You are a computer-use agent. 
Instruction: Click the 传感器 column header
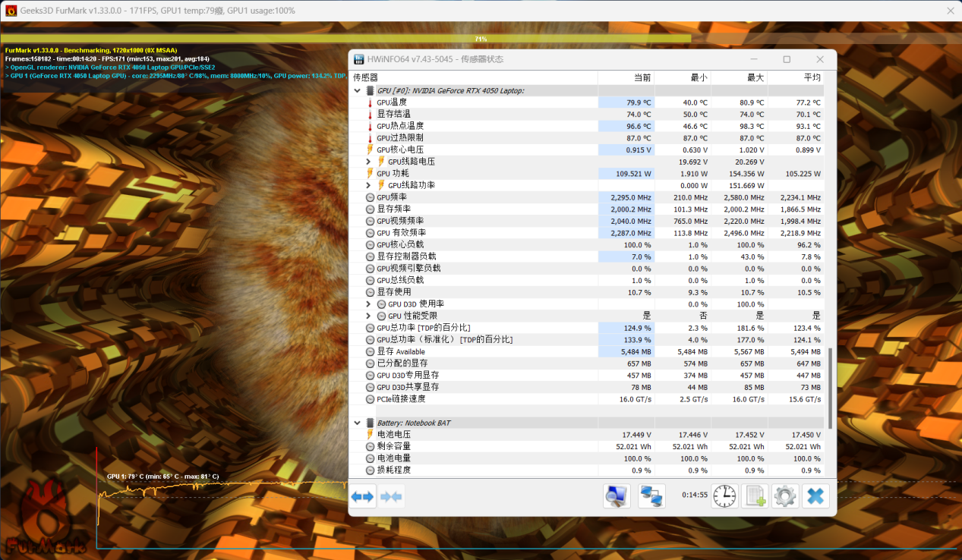[473, 77]
